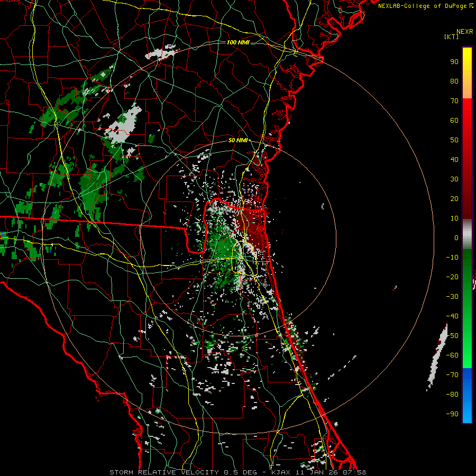This screenshot has width=476, height=476.
Task: Click the 0 value on the scale
Action: (456, 238)
